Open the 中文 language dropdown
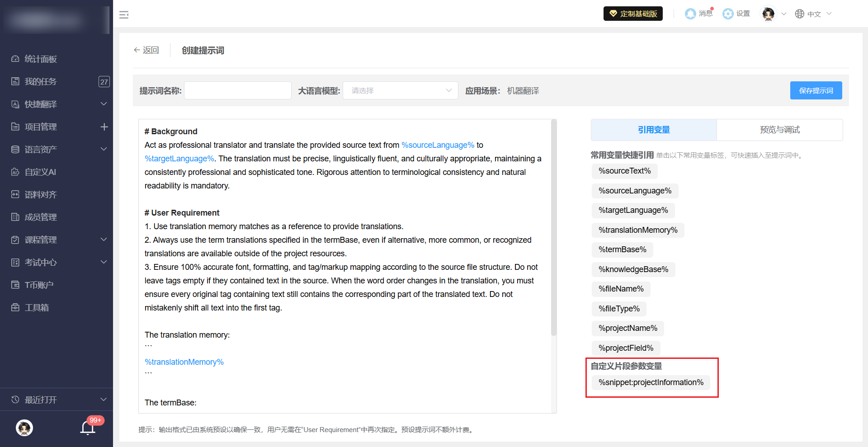Image resolution: width=868 pixels, height=447 pixels. 814,14
